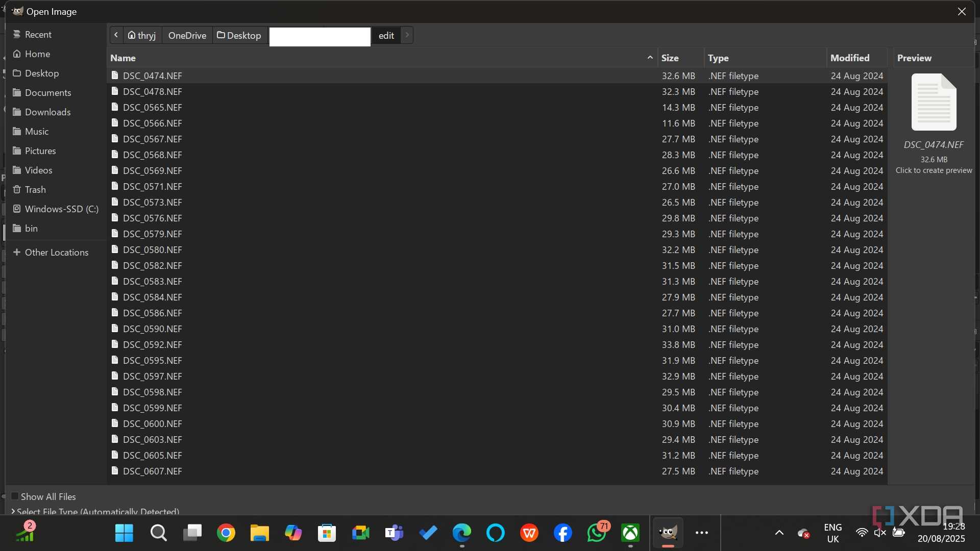This screenshot has height=551, width=980.
Task: Open Facebook from the taskbar
Action: pos(562,533)
